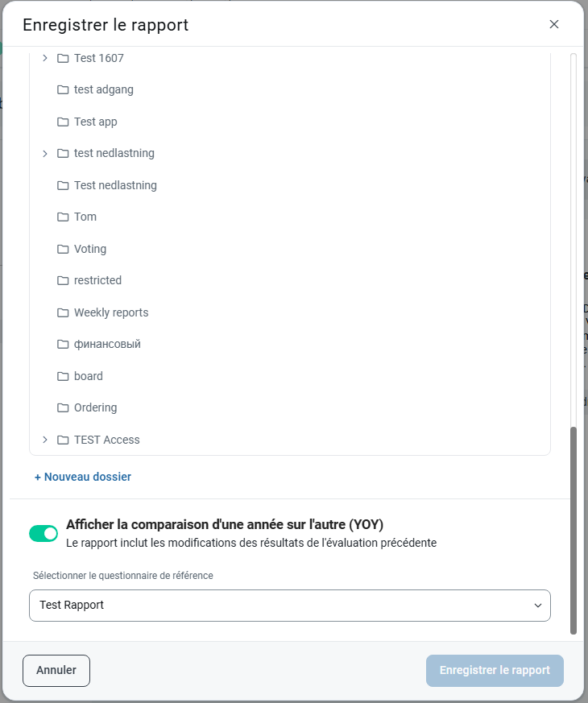Image resolution: width=588 pixels, height=703 pixels.
Task: Click the folder icon next to restricted
Action: 63,280
